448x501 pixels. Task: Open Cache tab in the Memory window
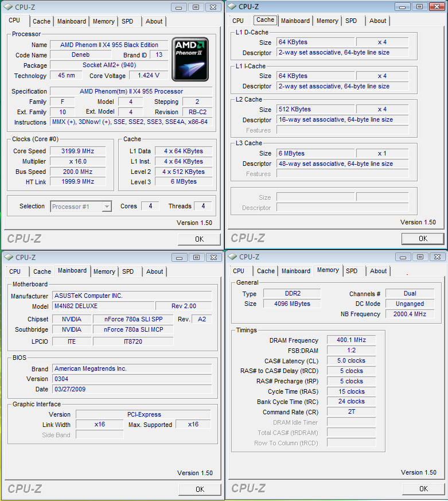[x=266, y=271]
